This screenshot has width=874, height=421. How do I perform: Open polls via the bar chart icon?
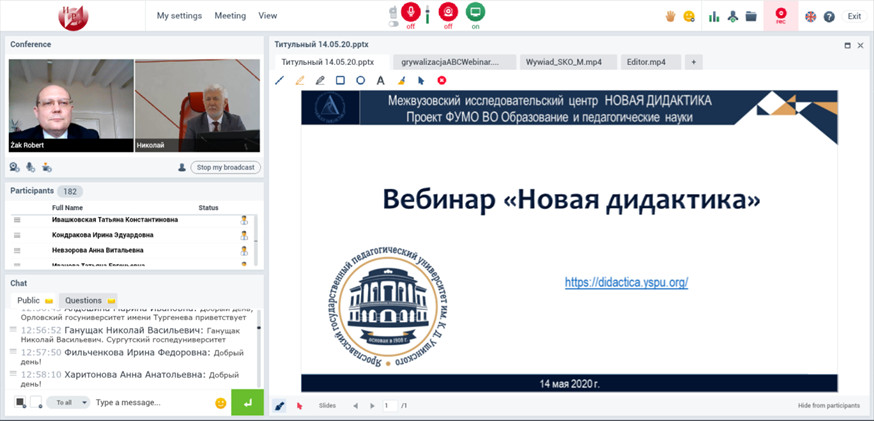click(714, 17)
